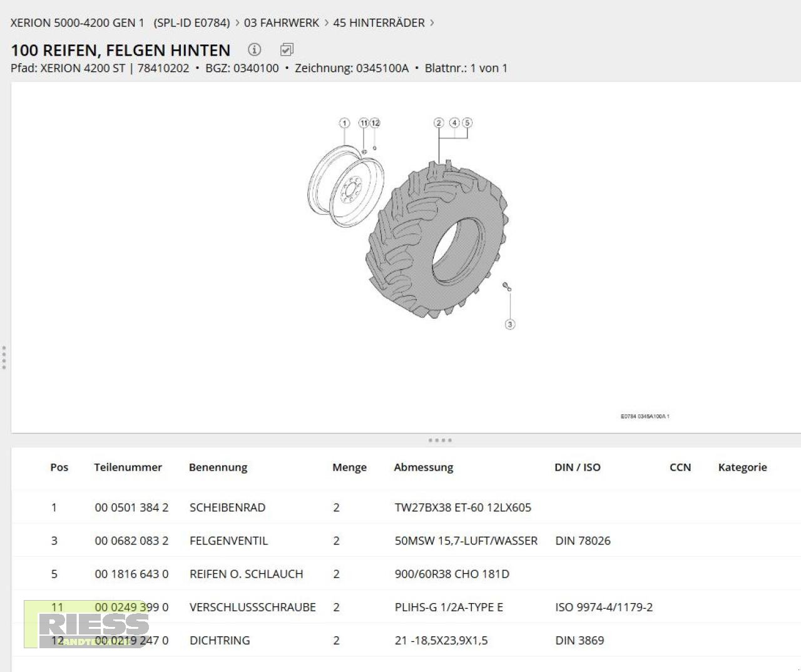Select callout 3 below the valve
Screen dimensions: 801x672
click(x=510, y=324)
